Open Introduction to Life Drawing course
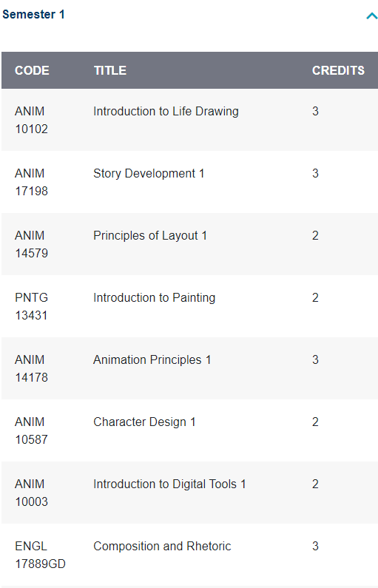378x588 pixels. pyautogui.click(x=166, y=112)
